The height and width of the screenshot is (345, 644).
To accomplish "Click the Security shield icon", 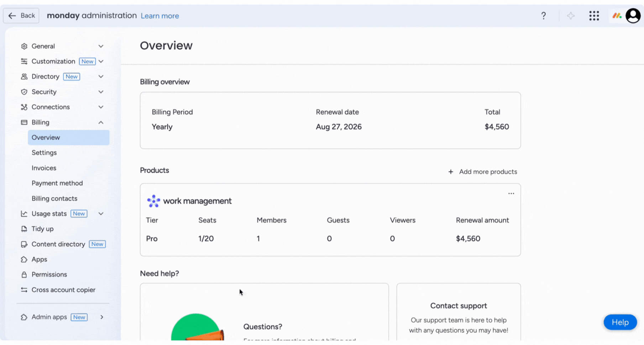I will 24,91.
